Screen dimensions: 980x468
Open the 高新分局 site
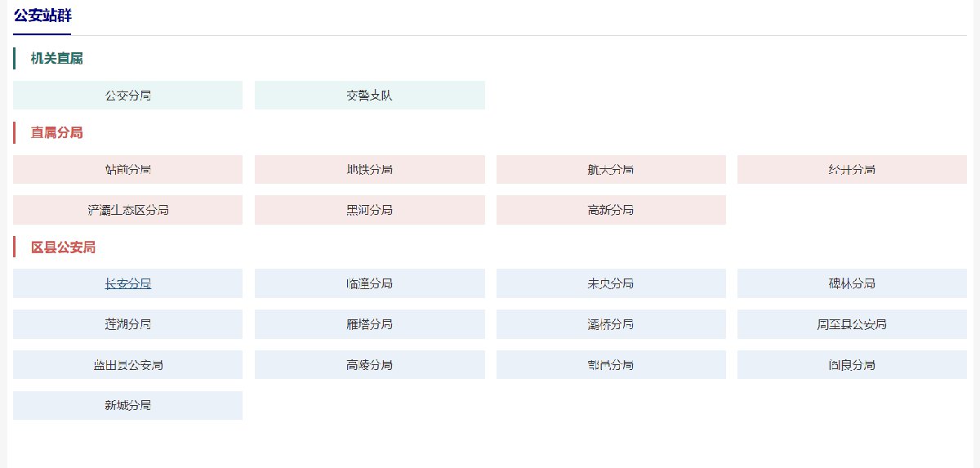(611, 210)
